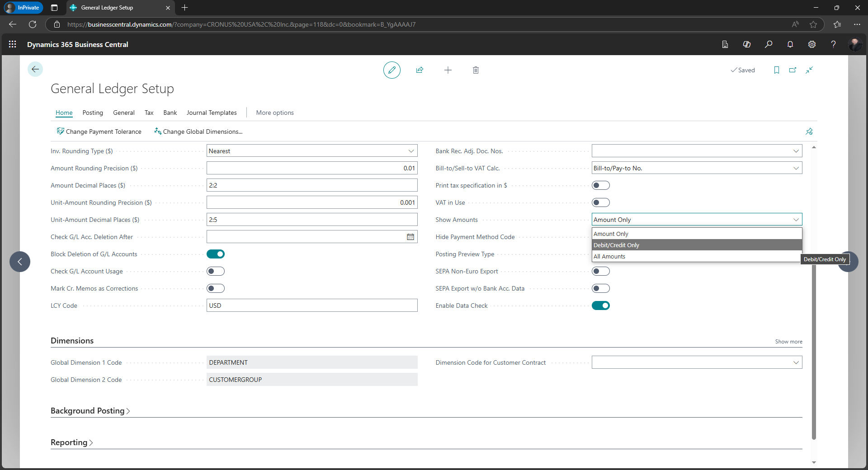Click Dynamics 365 Business Central title

78,44
